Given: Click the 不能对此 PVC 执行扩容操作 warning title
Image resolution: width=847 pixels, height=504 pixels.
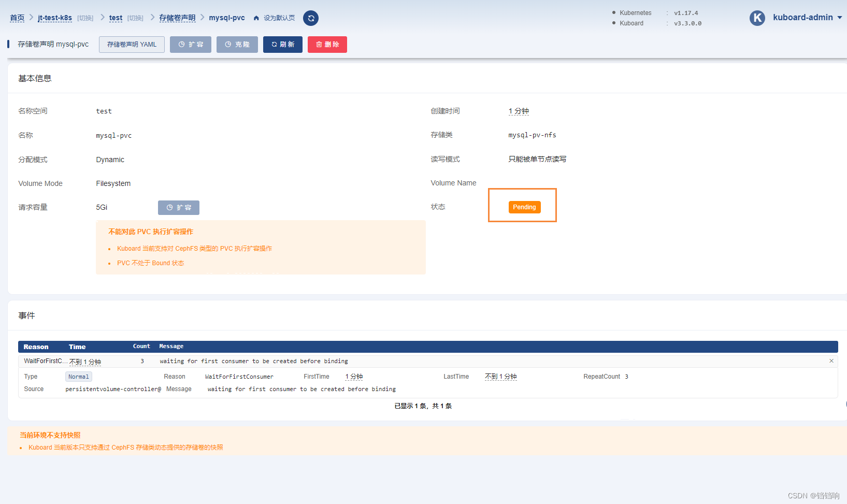Looking at the screenshot, I should (151, 232).
